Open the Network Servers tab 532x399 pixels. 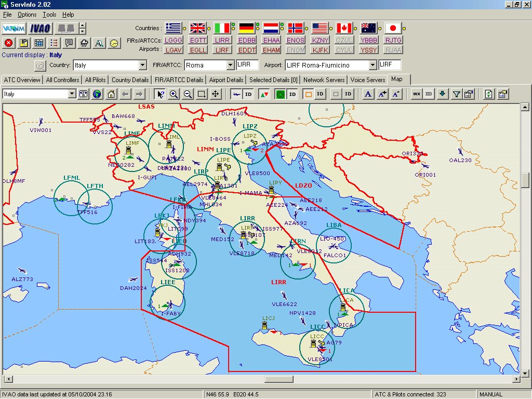pos(324,79)
